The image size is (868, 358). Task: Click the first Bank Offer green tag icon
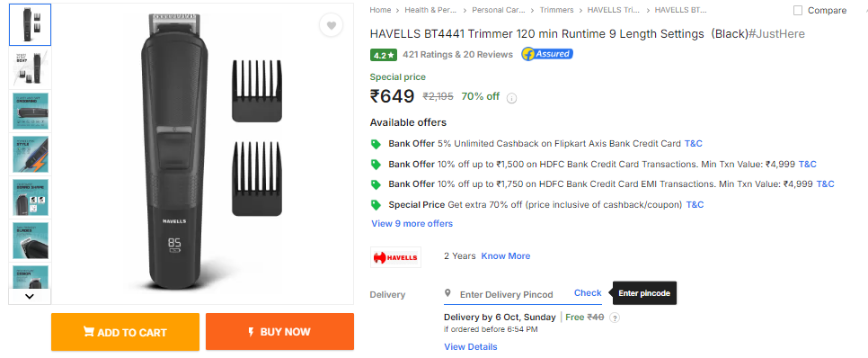click(376, 144)
